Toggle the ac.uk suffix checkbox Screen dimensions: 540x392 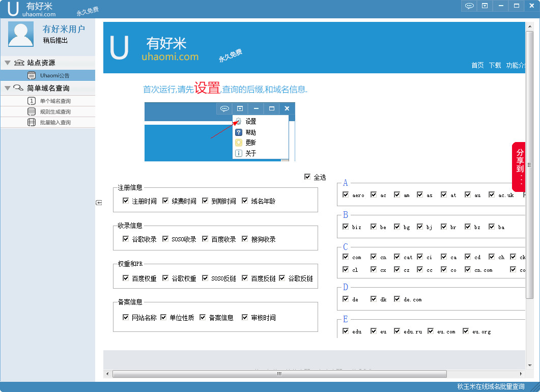[x=492, y=194]
